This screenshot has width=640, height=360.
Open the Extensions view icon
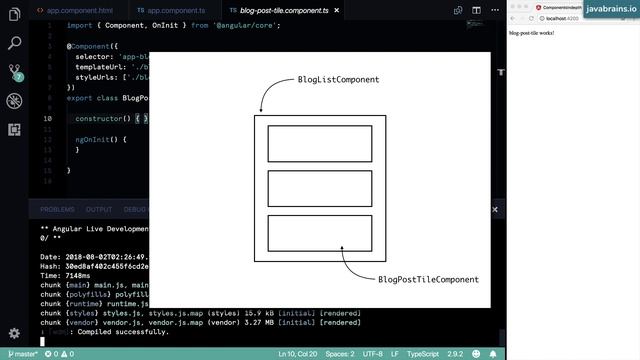coord(14,130)
